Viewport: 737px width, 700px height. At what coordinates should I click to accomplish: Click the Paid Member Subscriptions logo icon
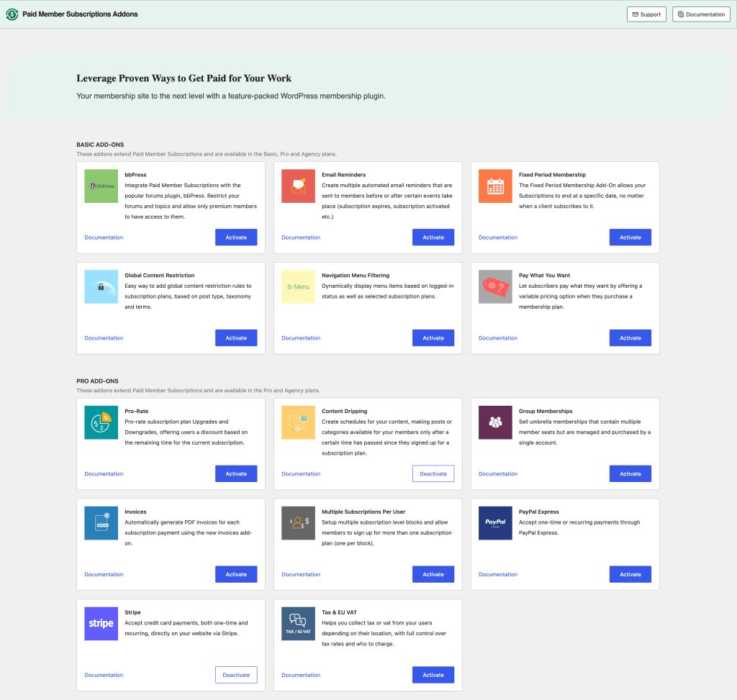12,14
